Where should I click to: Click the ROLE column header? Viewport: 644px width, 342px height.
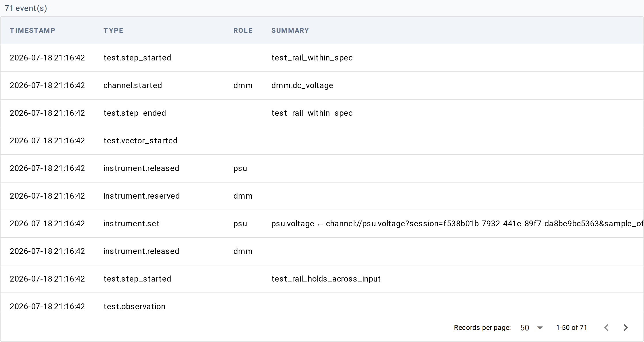pyautogui.click(x=243, y=31)
